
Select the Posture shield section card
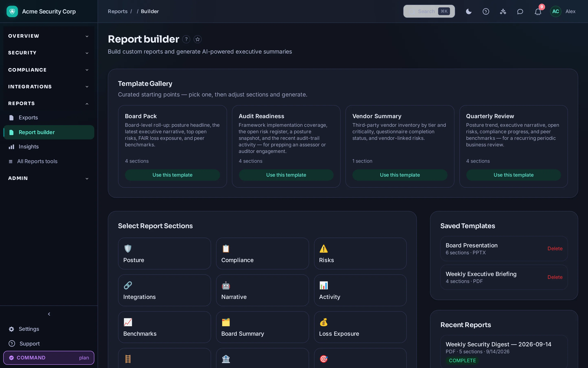pos(165,253)
